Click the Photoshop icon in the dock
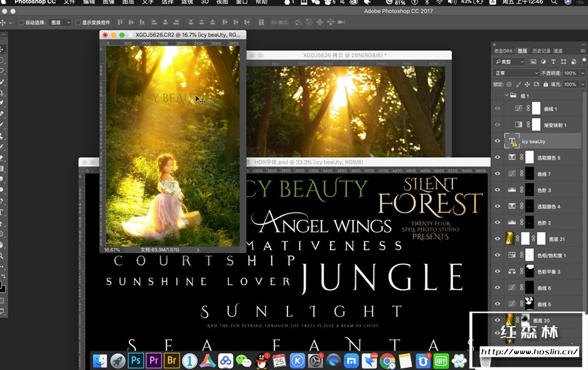Viewport: 588px width, 370px height. pyautogui.click(x=136, y=361)
